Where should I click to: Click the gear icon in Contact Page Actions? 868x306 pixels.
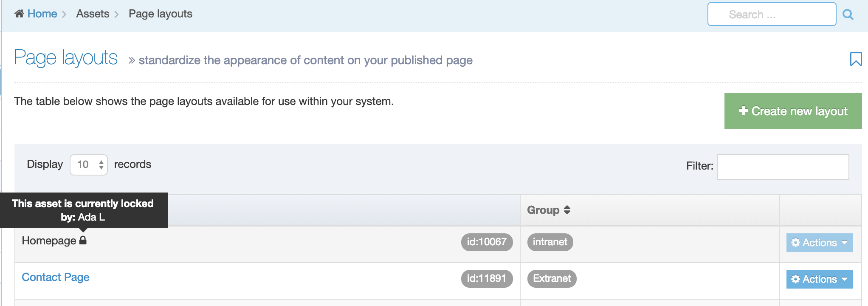(x=795, y=279)
